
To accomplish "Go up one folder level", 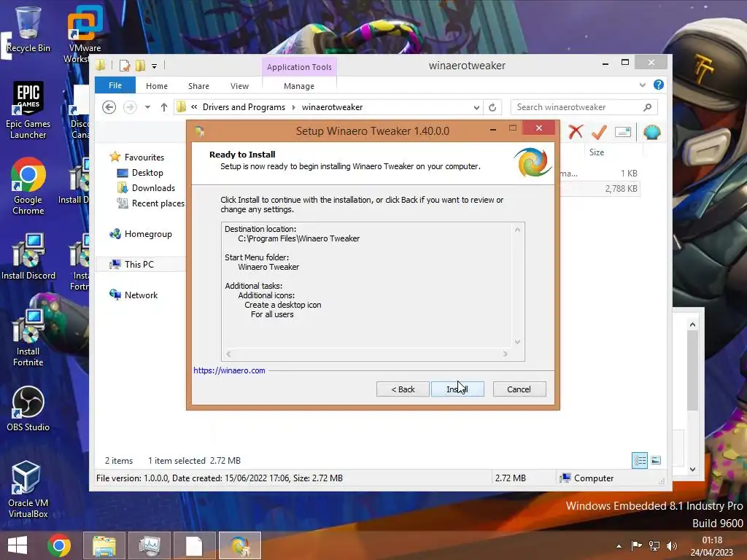I will tap(164, 107).
